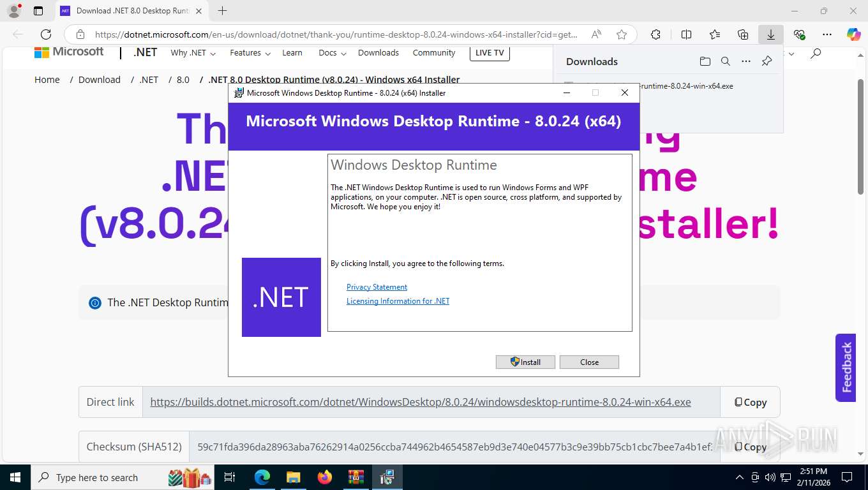Click the site information lock icon

click(x=80, y=34)
